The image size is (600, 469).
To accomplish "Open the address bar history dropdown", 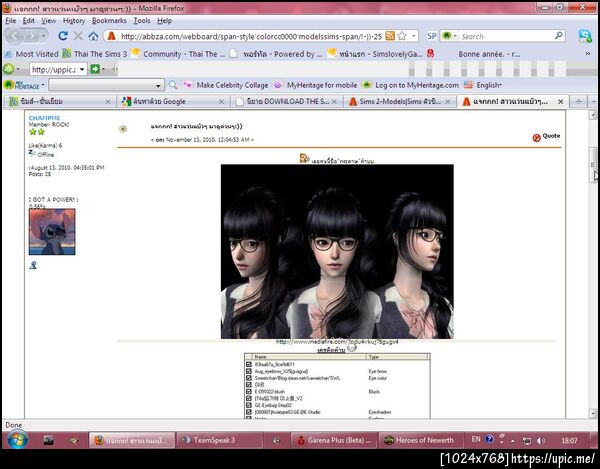I will 414,36.
